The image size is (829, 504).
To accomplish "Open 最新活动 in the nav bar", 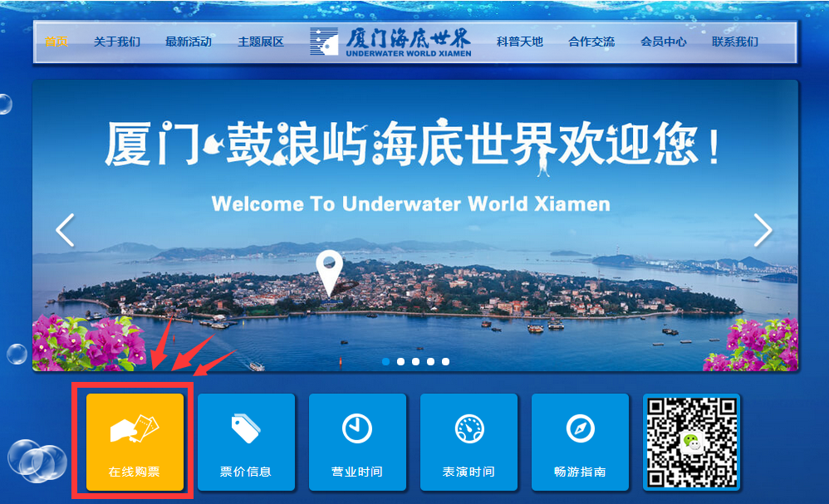I will point(189,42).
